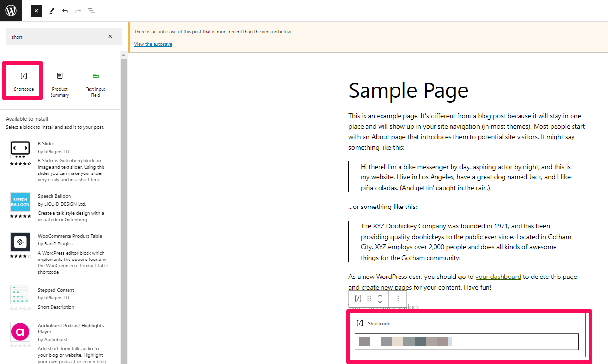Click the Sample Page title heading

point(408,90)
